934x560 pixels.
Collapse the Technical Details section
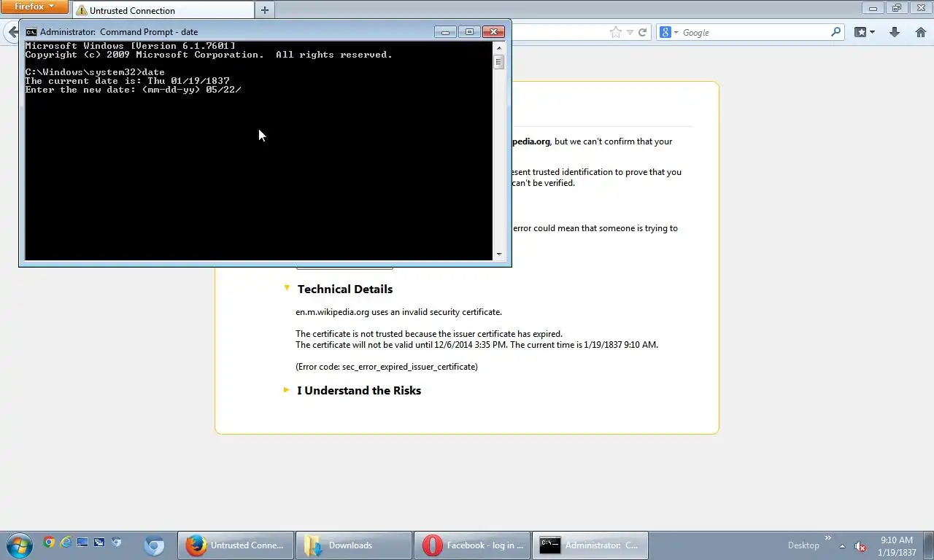[x=287, y=288]
